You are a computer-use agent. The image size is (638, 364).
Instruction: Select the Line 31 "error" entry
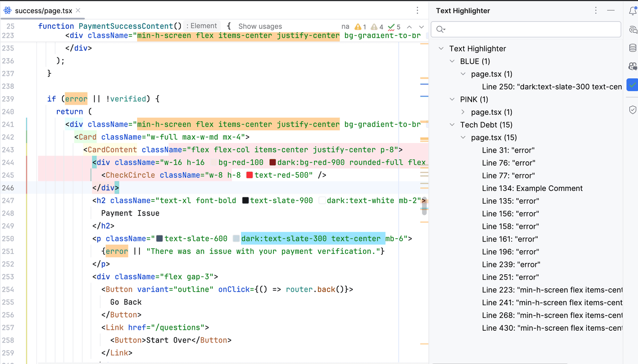(508, 150)
